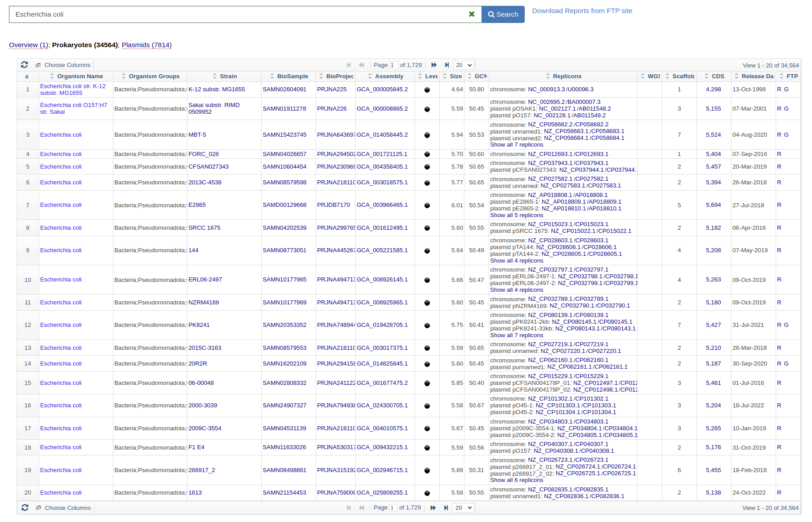This screenshot has height=522, width=812.
Task: Click the Search button
Action: pos(503,14)
